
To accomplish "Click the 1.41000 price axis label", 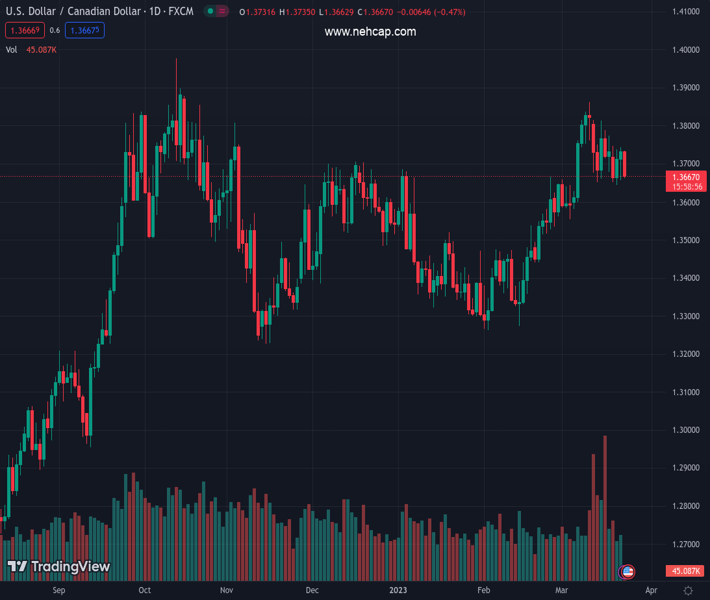I will click(x=686, y=12).
